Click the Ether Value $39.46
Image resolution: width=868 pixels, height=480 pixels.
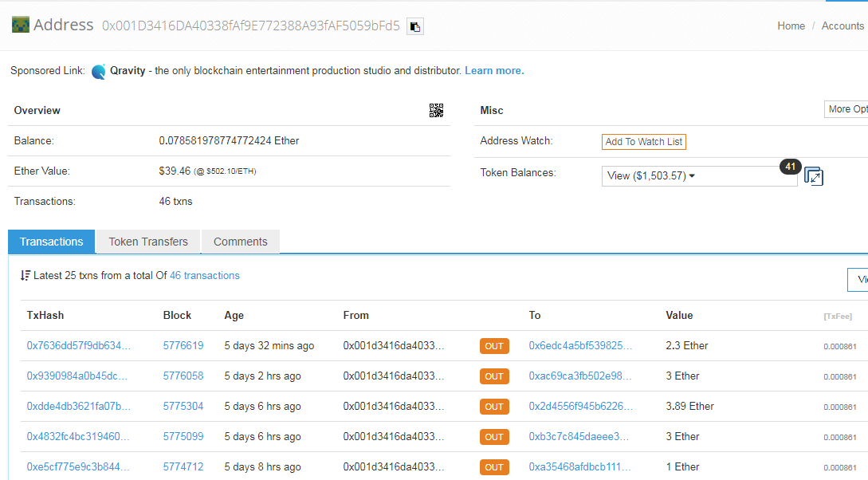175,171
